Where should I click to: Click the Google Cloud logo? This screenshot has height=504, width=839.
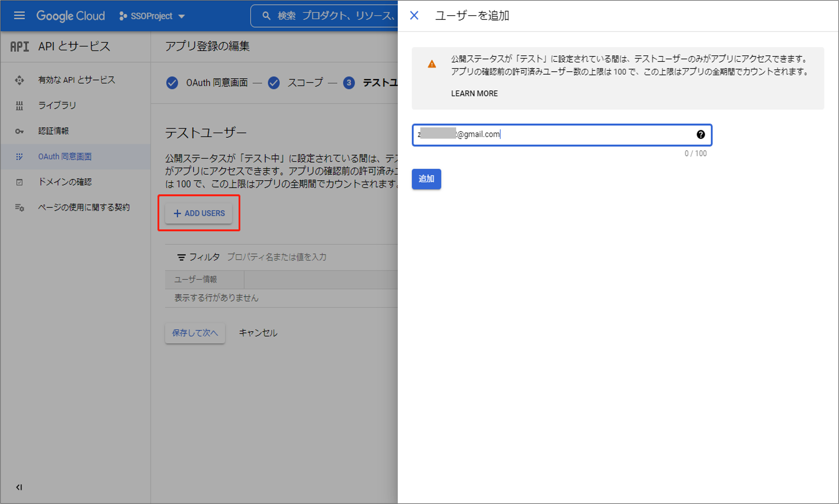pyautogui.click(x=71, y=15)
